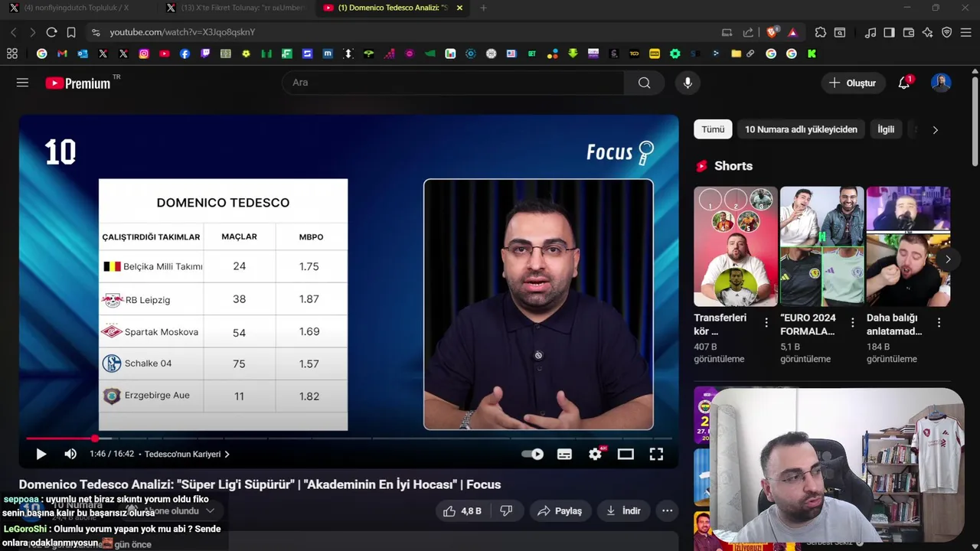Toggle the autoplay switch

point(533,454)
